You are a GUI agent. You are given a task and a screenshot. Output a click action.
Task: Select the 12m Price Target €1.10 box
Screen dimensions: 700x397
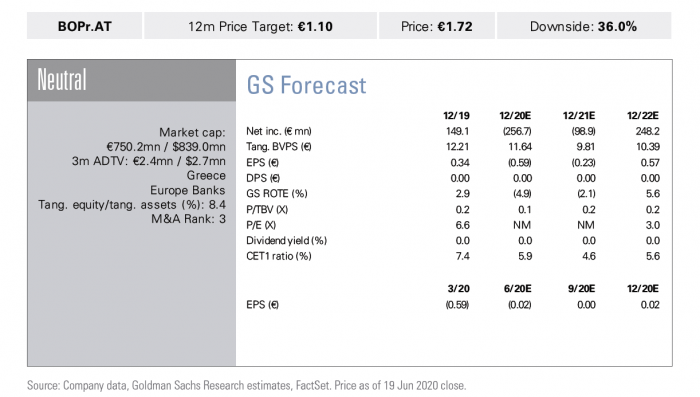tap(260, 26)
